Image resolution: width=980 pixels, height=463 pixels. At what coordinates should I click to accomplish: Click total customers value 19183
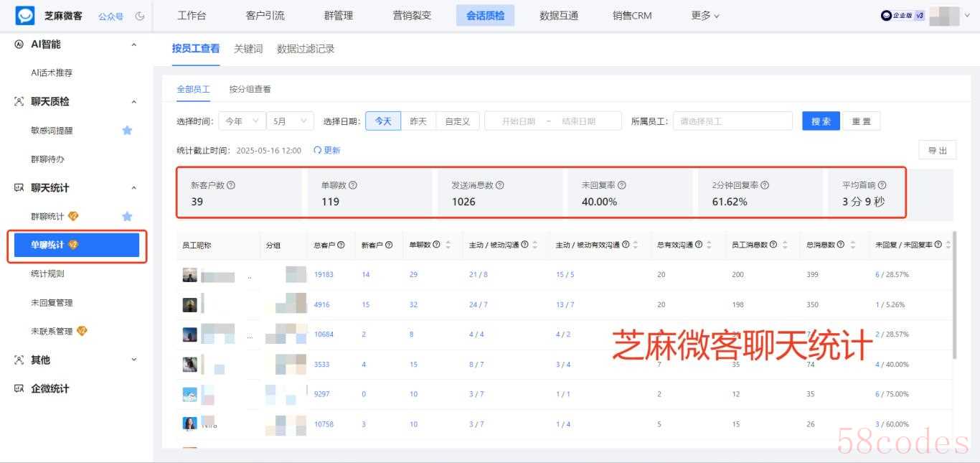coord(324,274)
